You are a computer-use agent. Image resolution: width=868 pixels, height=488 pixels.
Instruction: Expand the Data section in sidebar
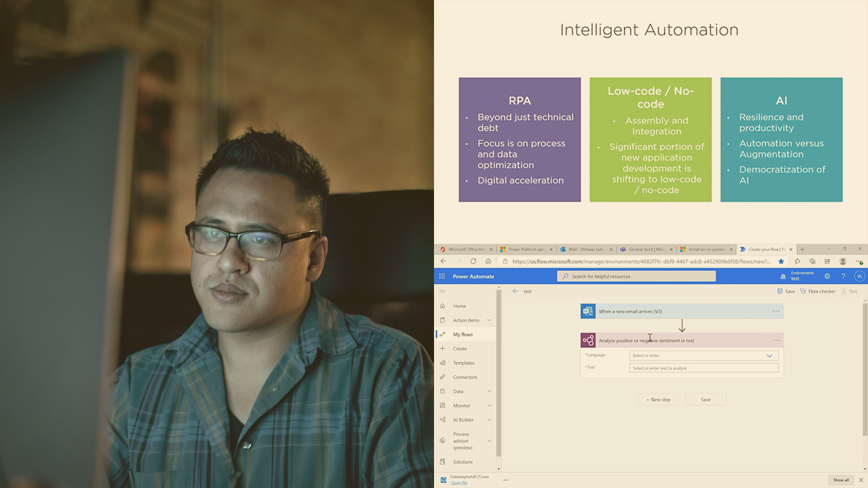[489, 391]
